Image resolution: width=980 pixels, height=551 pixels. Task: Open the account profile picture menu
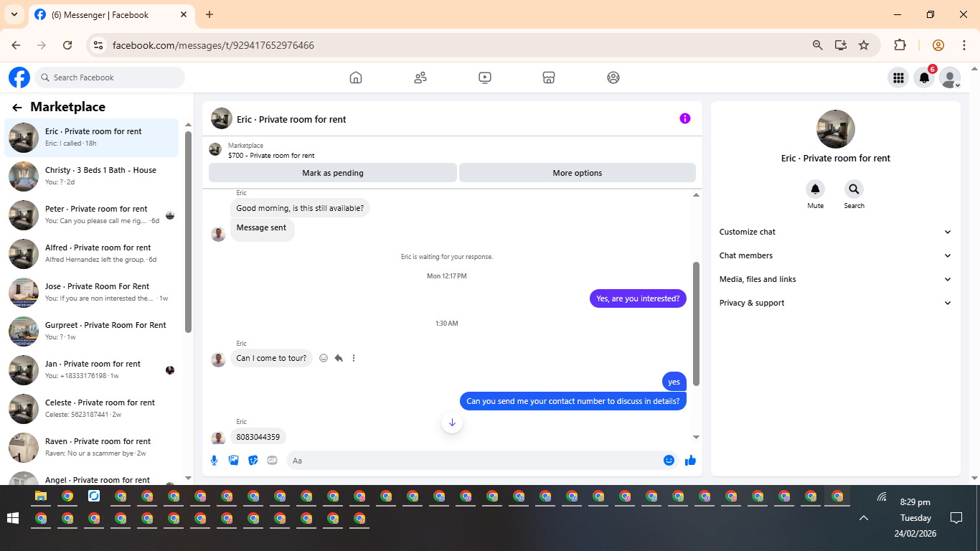(x=950, y=77)
